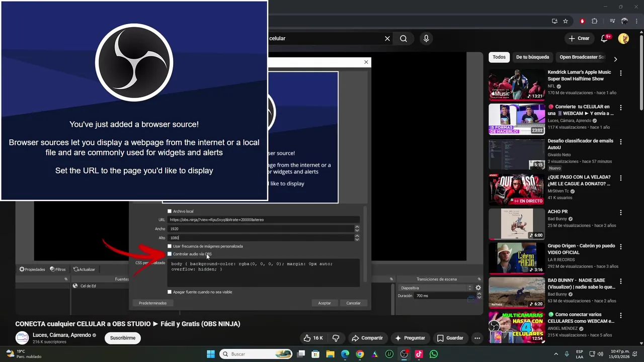Screen dimensions: 644x362
Task: Check Controlar audio vía OBS
Action: [170, 254]
